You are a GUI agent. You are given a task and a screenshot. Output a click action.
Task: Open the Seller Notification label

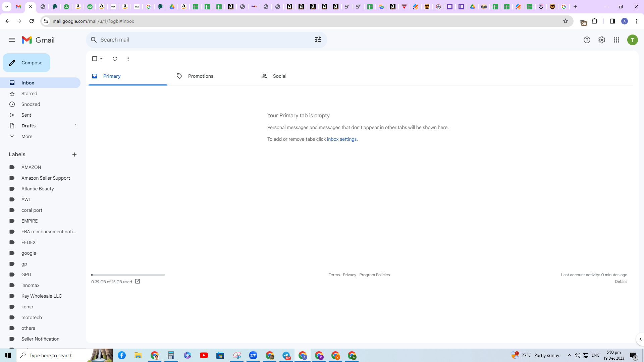tap(40, 339)
